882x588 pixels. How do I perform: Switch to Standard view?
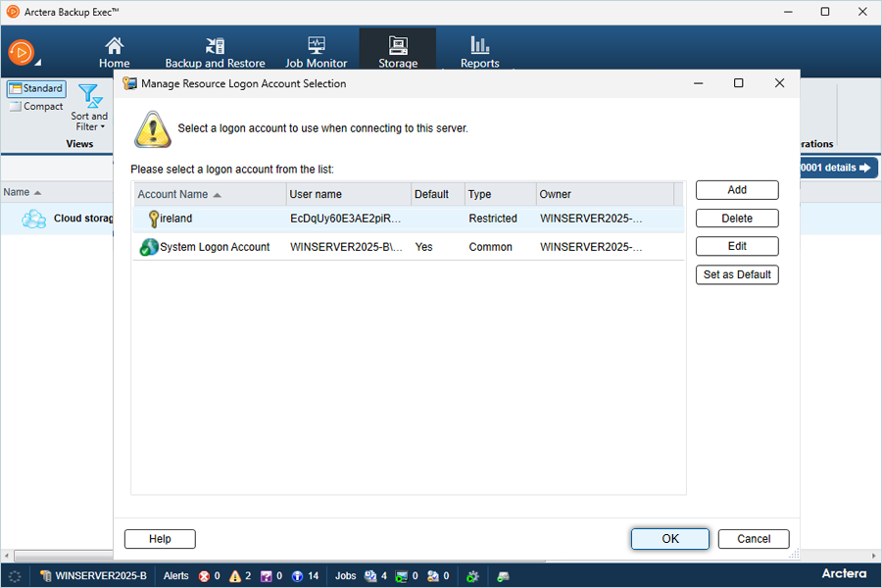point(36,88)
